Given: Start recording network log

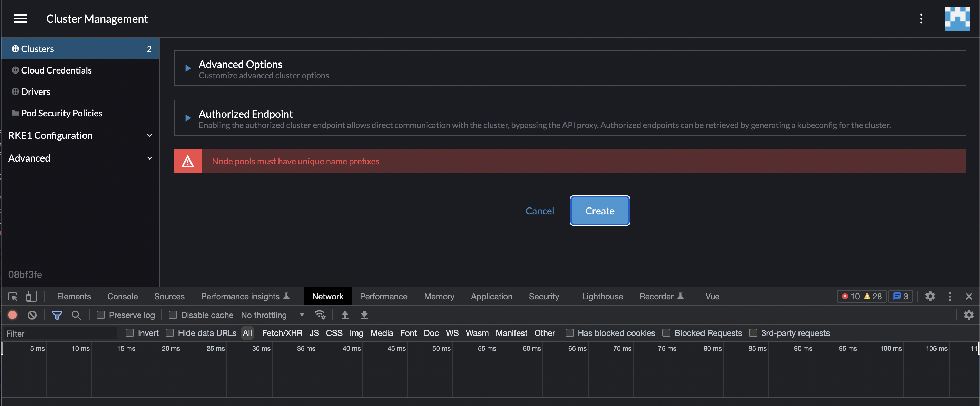Looking at the screenshot, I should point(12,315).
